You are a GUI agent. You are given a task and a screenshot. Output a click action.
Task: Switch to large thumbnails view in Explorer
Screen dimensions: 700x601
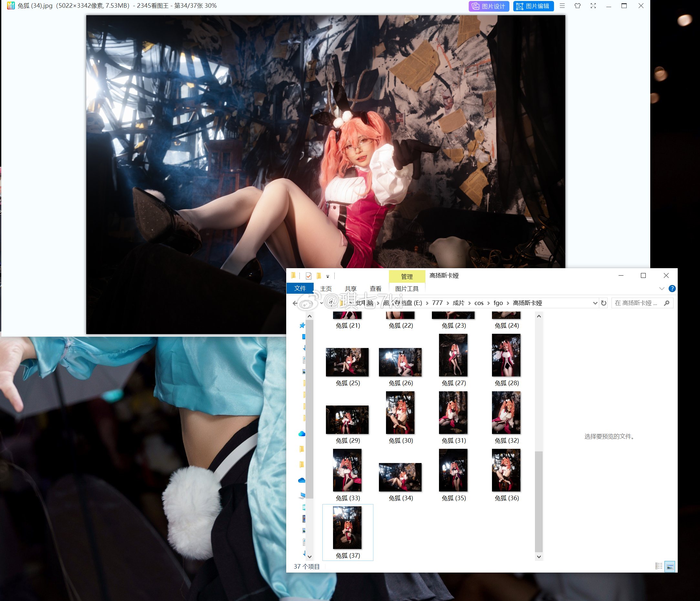coord(670,566)
